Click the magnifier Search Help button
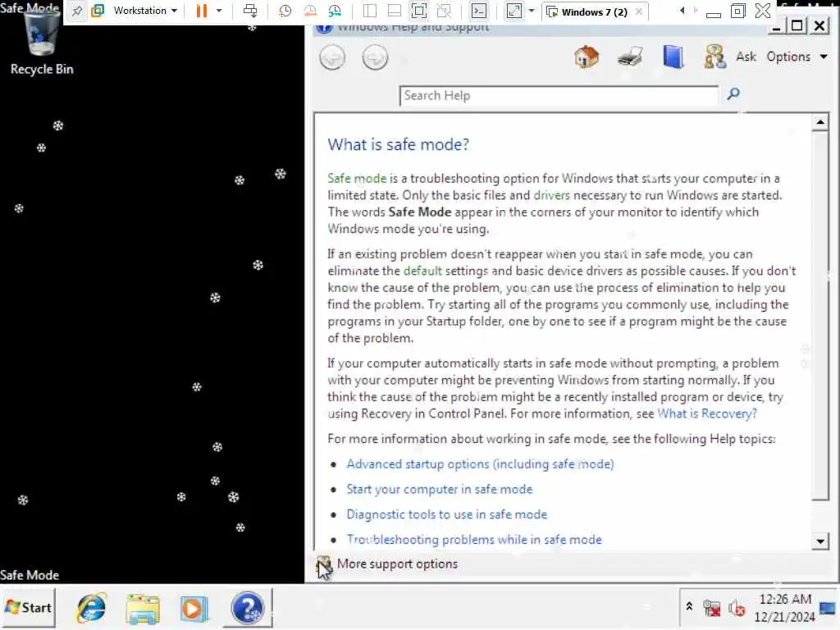The width and height of the screenshot is (840, 630). [733, 94]
